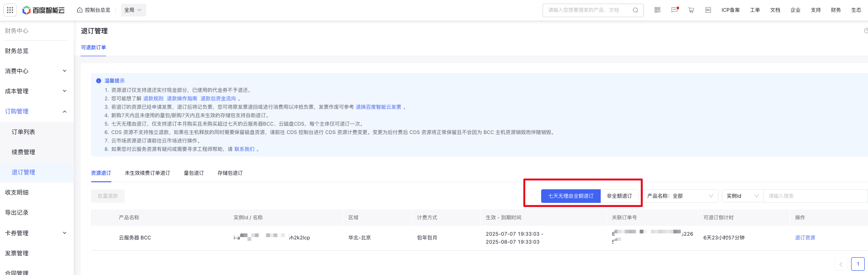868x275 pixels.
Task: Select page 1 in pagination
Action: coord(858,264)
